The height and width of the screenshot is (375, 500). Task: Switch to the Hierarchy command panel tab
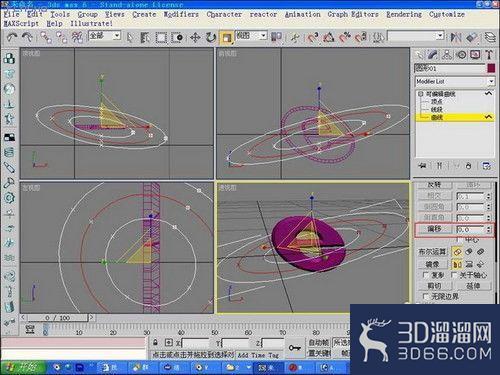447,55
